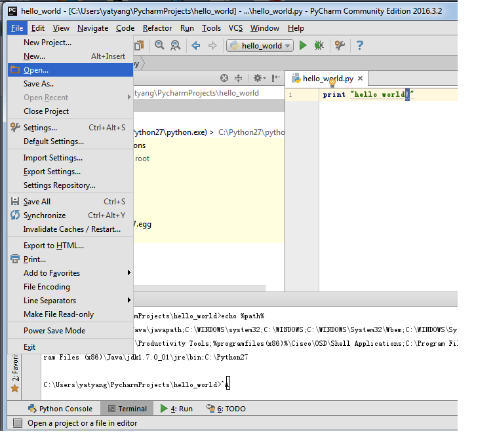Choose Synchronize menu item
Image resolution: width=495 pixels, height=448 pixels.
(70, 215)
